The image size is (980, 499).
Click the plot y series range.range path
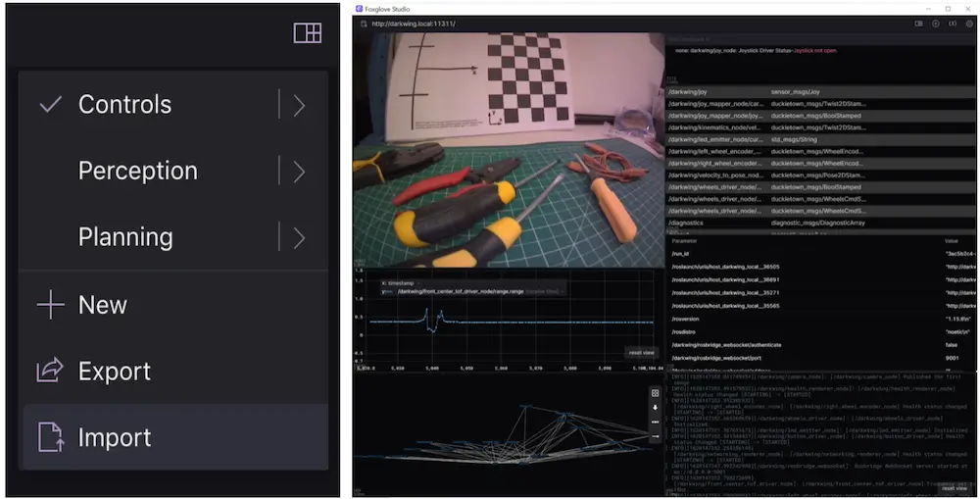(461, 291)
